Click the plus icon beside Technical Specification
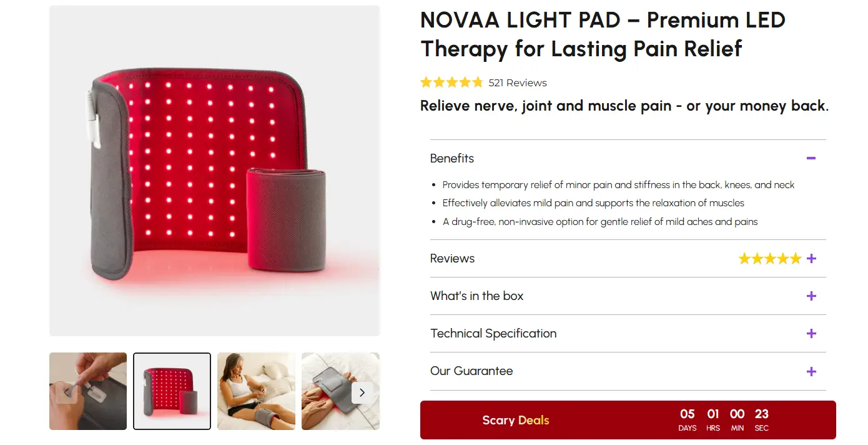Image resolution: width=868 pixels, height=445 pixels. 811,333
